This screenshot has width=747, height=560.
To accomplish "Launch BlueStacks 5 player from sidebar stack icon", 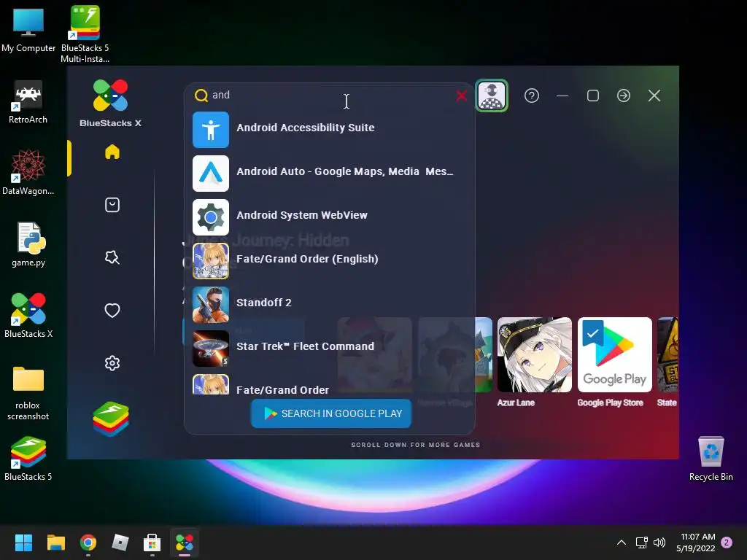I will 111,419.
